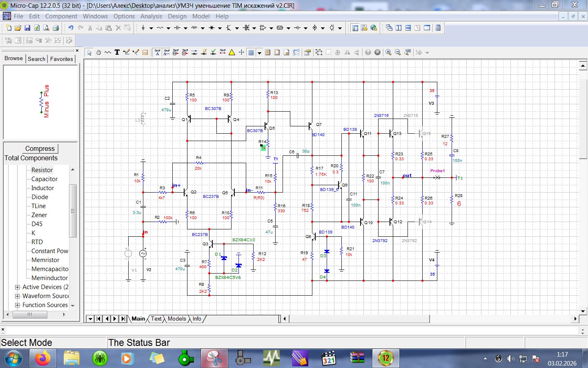Open Firefox from the Windows taskbar

point(42,359)
